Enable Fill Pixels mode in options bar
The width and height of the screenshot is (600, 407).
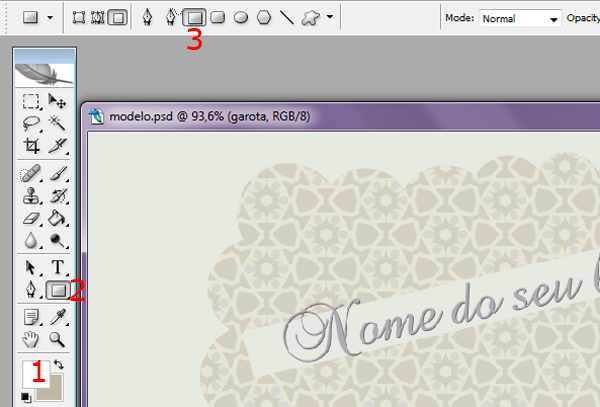pyautogui.click(x=118, y=17)
